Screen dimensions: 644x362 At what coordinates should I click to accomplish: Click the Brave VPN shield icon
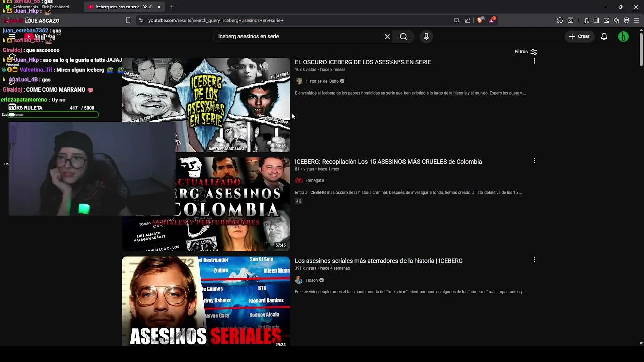[x=626, y=20]
